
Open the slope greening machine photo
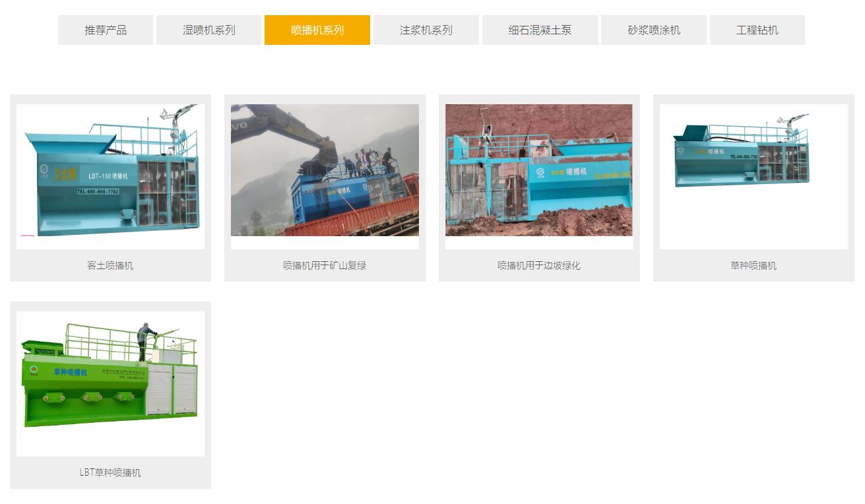pos(539,170)
